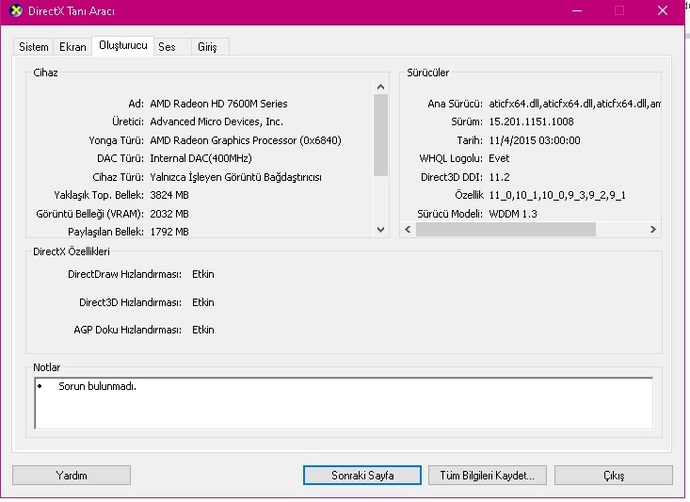
Task: Click manufacturer text Advanced Micro Devices, Inc.
Action: click(217, 122)
